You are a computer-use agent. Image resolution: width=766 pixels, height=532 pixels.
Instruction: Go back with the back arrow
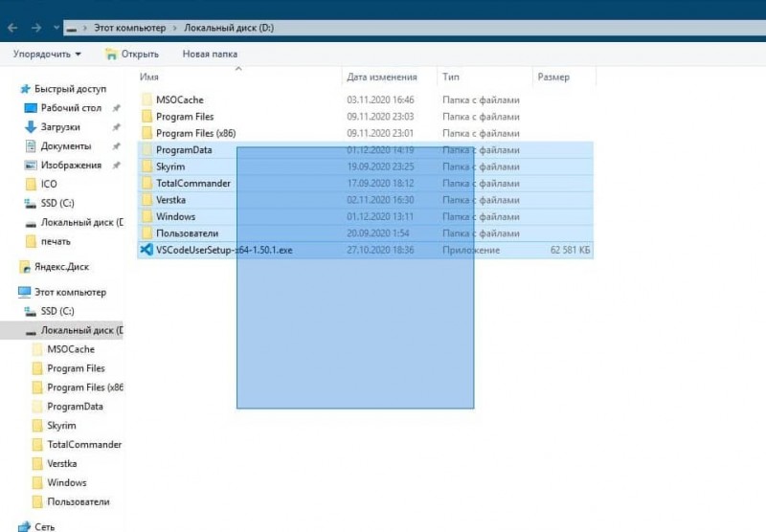[x=12, y=28]
